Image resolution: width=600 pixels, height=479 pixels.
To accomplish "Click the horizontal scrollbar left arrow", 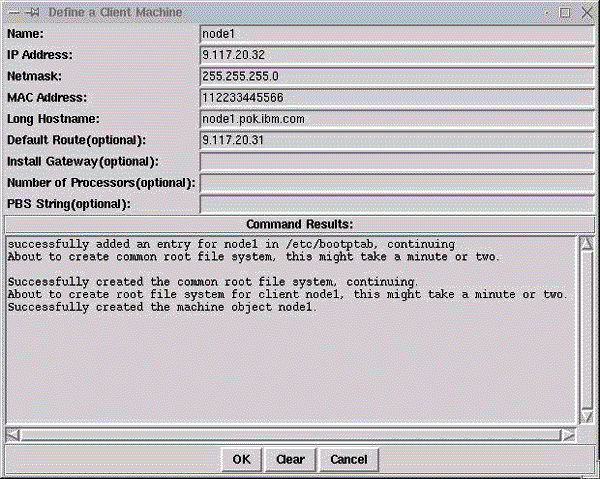I will (12, 434).
